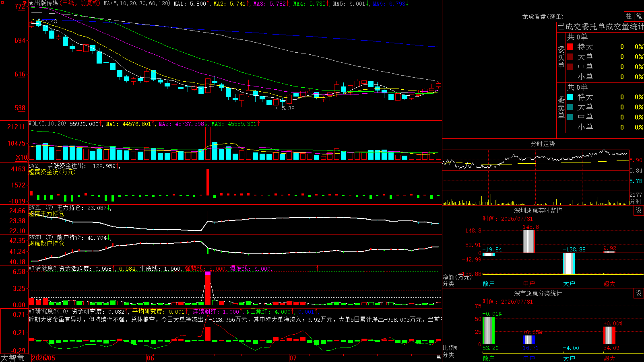Click the red spike bar in AI活跃度2 panel
Image resolution: width=644 pixels, height=362 pixels.
click(x=208, y=288)
